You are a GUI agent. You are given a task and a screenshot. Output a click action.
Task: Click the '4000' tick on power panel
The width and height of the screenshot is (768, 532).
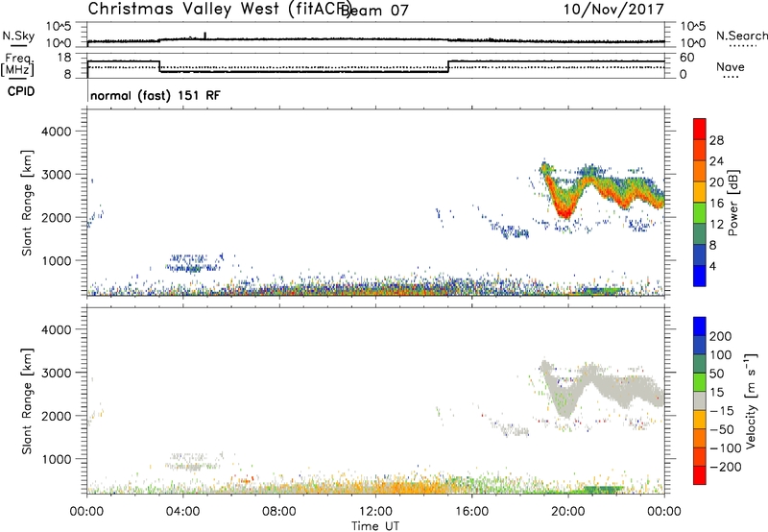(57, 132)
